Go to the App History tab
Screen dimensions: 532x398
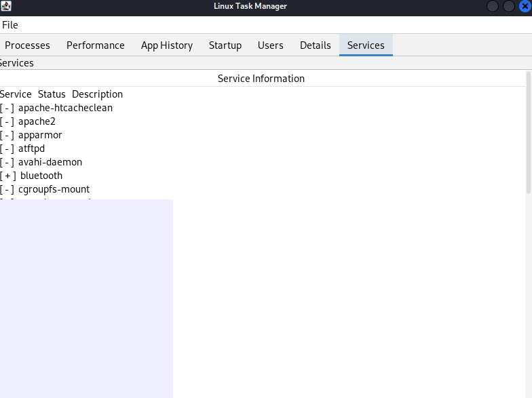pos(167,45)
